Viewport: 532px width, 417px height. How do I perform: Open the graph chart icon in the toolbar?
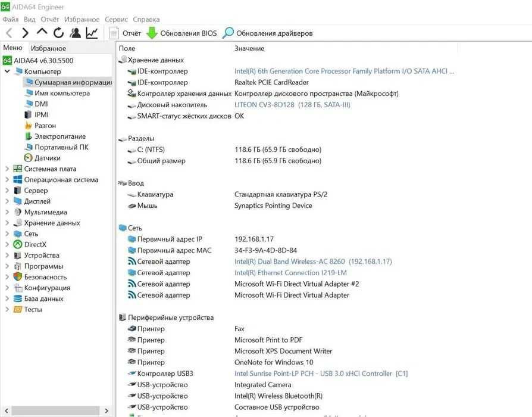pos(92,33)
